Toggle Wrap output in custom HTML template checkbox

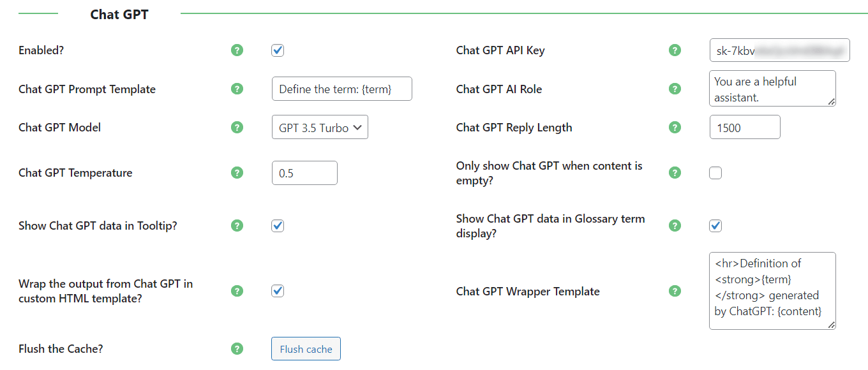(x=278, y=291)
